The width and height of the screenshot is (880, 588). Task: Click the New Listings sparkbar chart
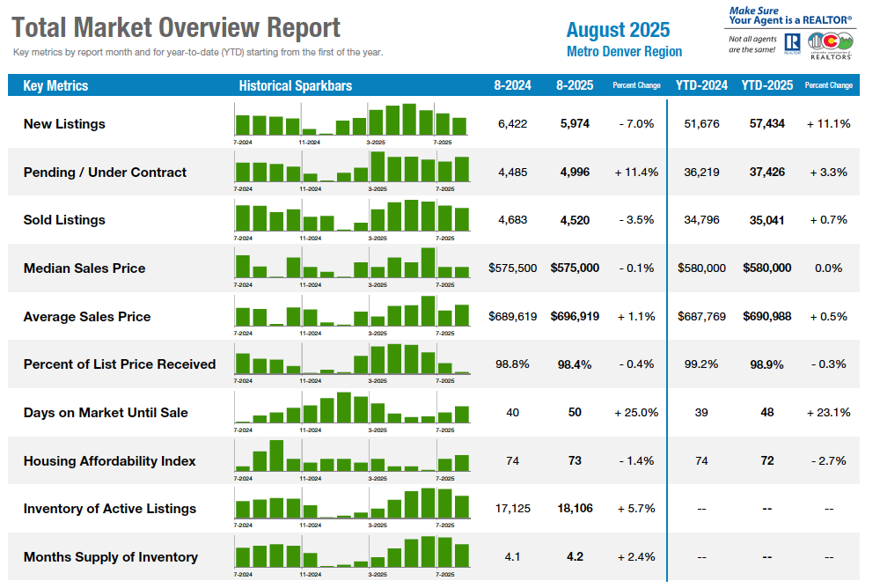click(351, 121)
